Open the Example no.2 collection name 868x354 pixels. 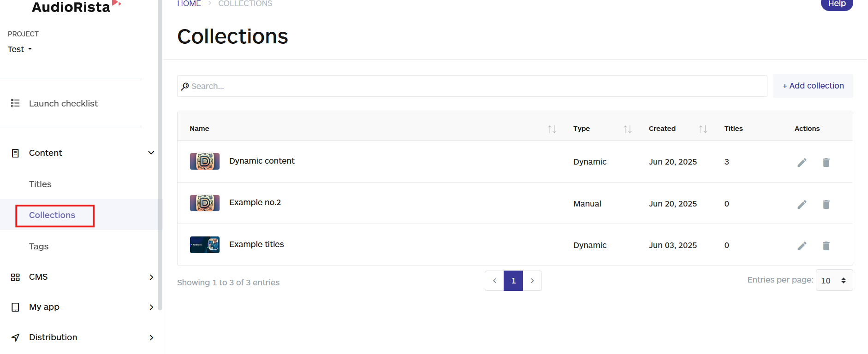255,202
